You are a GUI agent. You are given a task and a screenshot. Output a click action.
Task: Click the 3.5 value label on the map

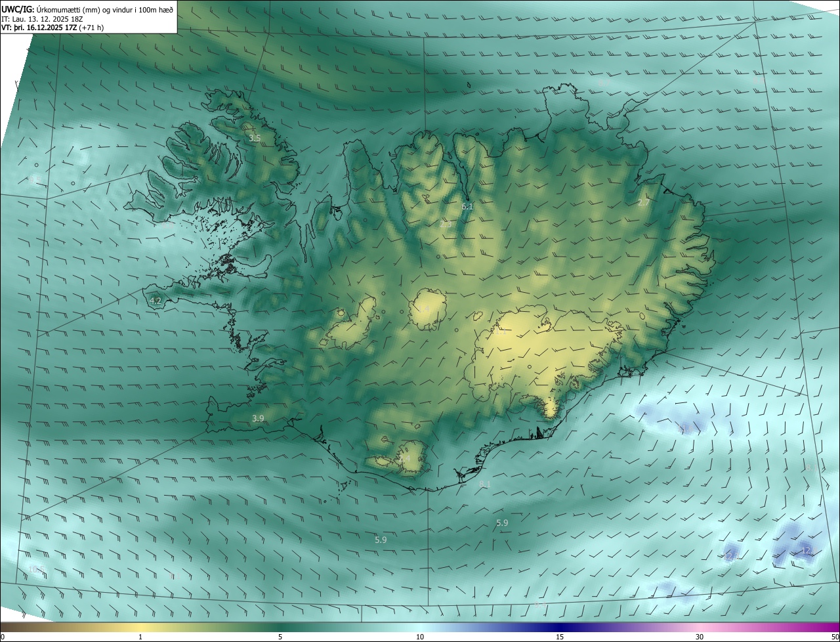tap(255, 139)
